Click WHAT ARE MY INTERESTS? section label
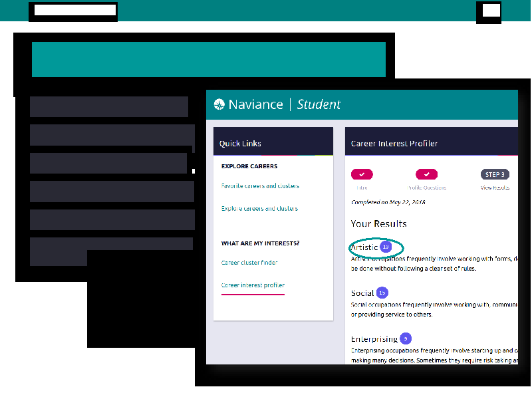The height and width of the screenshot is (399, 532). [260, 243]
